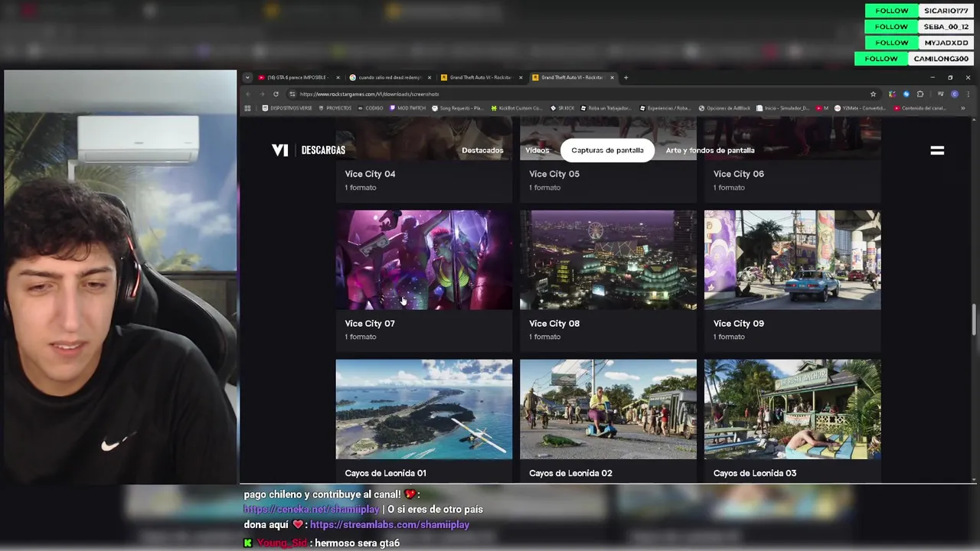Screen dimensions: 980x551
Task: Open Experiencias / Roblox bookmark
Action: [x=665, y=108]
